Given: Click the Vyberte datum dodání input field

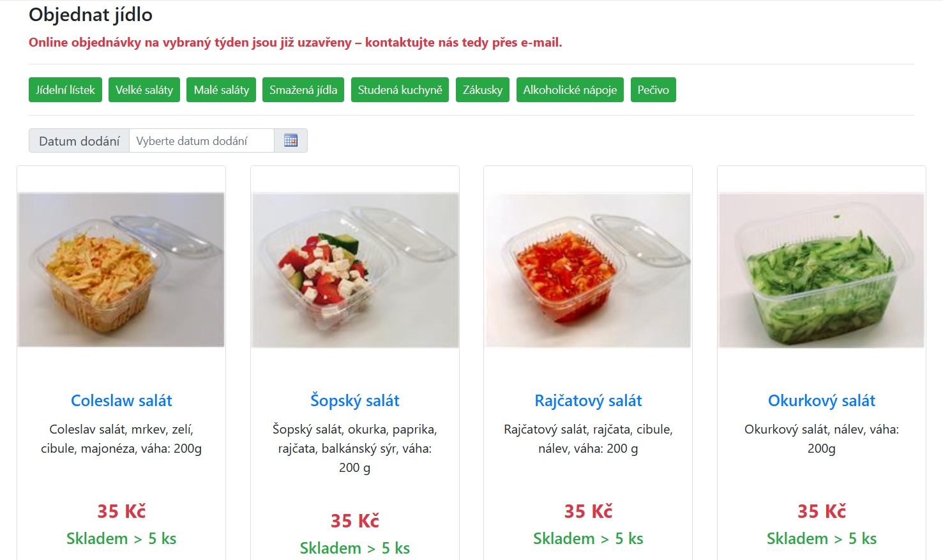Looking at the screenshot, I should [x=201, y=140].
